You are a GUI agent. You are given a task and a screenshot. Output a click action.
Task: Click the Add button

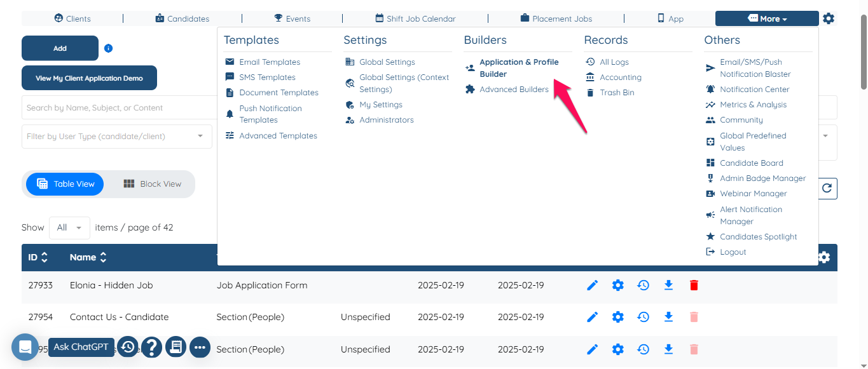tap(60, 48)
